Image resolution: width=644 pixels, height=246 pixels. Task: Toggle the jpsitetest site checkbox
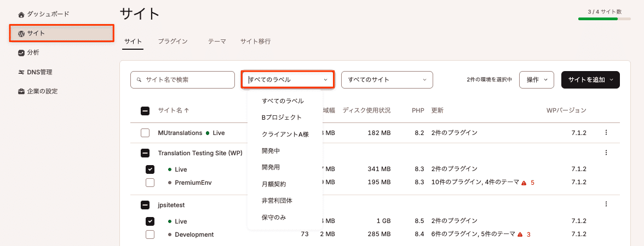pos(145,204)
